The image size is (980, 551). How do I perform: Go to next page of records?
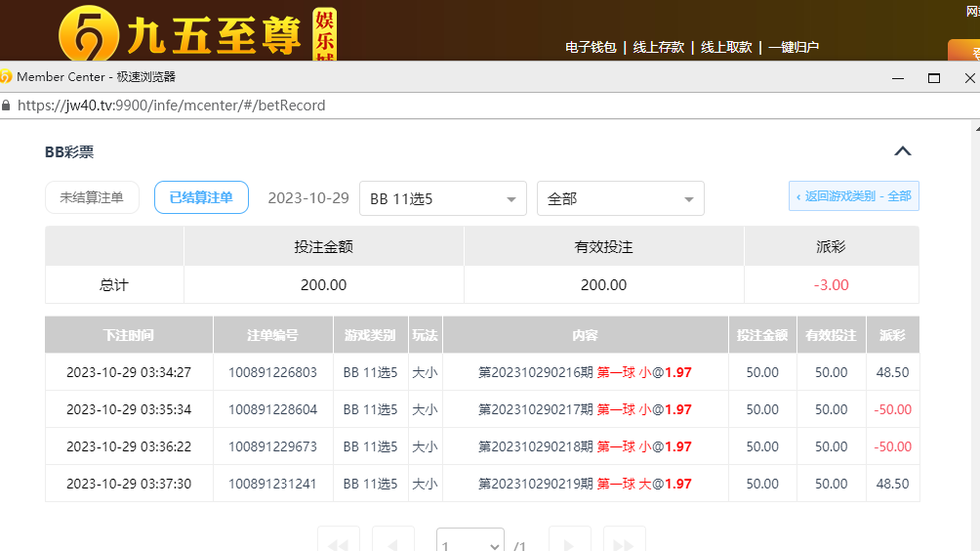click(x=570, y=542)
